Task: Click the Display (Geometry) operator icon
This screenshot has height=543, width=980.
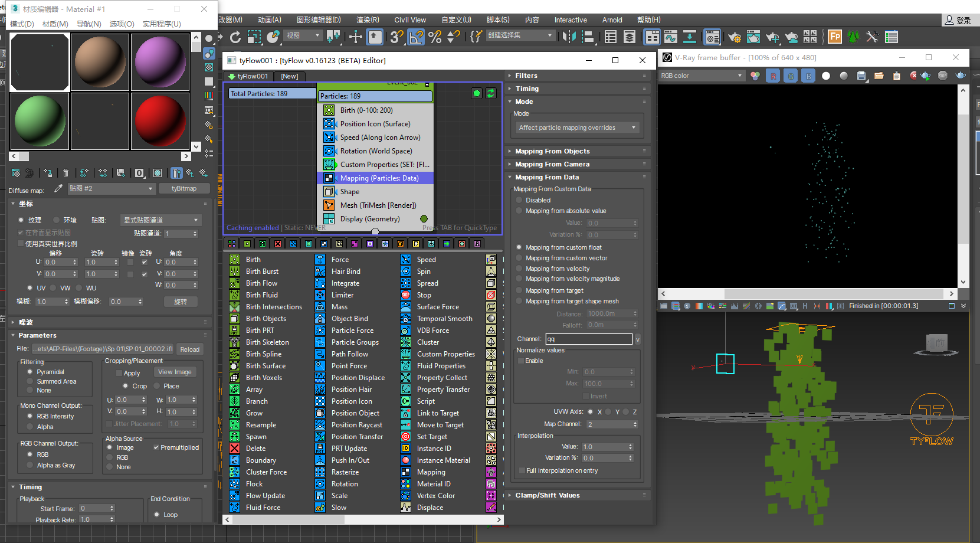Action: click(329, 219)
